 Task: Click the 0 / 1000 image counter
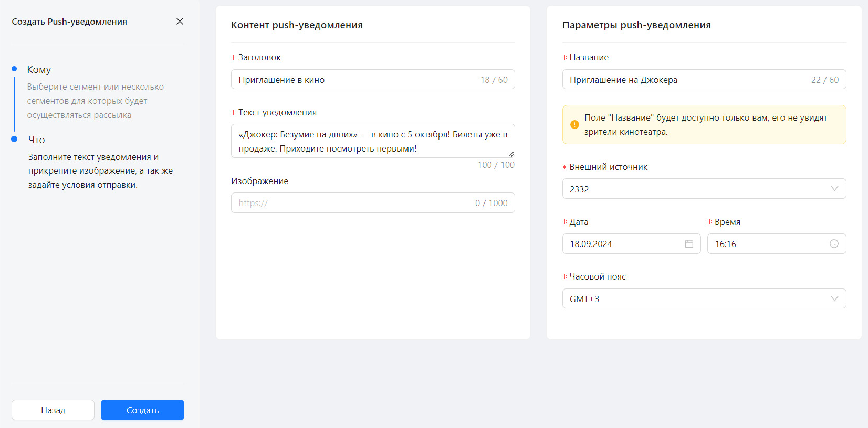pos(491,203)
